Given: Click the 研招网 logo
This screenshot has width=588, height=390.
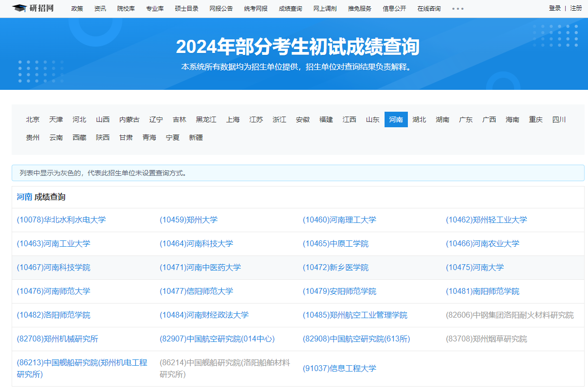Looking at the screenshot, I should pos(33,8).
